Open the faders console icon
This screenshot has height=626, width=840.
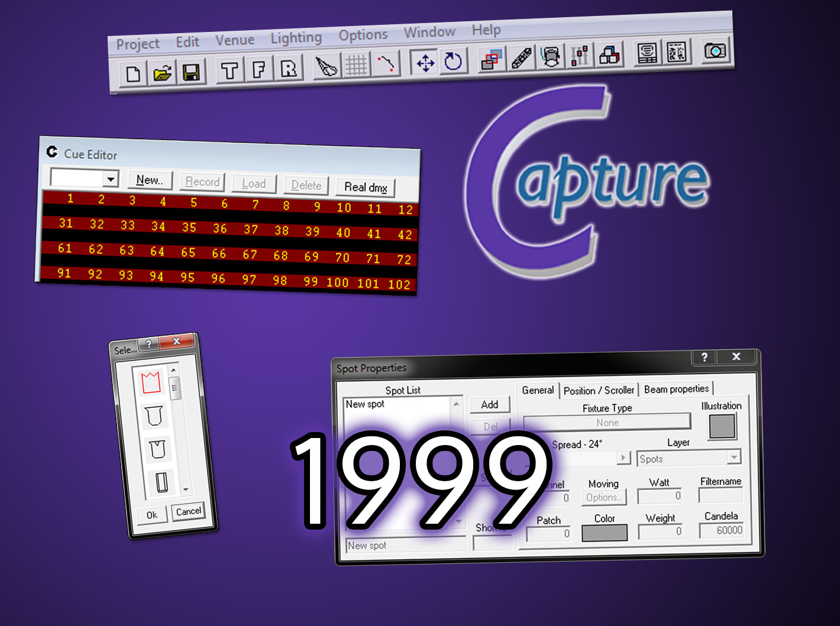pyautogui.click(x=580, y=56)
